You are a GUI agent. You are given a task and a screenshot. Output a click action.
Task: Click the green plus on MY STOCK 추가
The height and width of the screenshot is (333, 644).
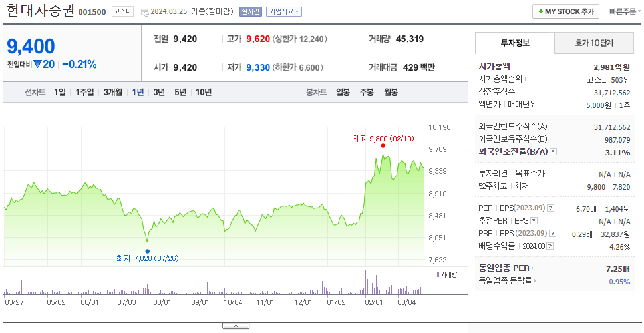click(540, 11)
